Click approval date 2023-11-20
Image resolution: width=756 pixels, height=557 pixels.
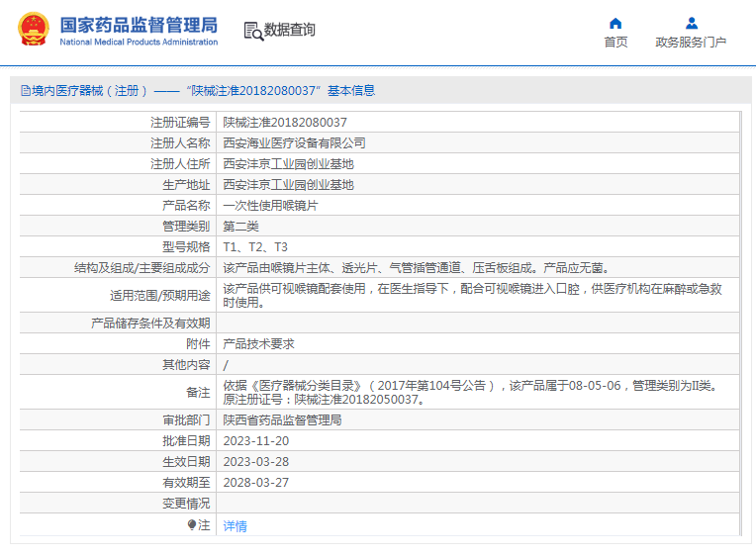256,441
